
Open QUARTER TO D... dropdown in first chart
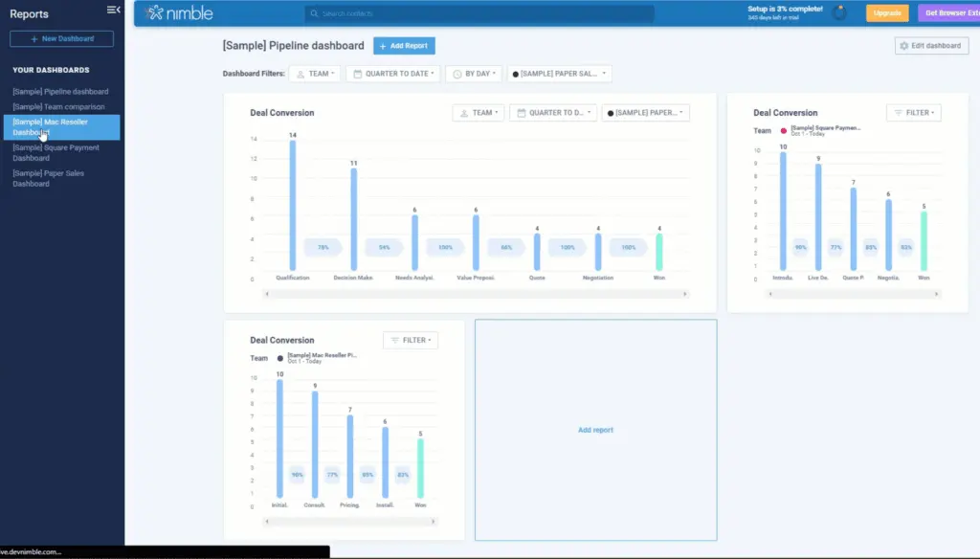553,113
